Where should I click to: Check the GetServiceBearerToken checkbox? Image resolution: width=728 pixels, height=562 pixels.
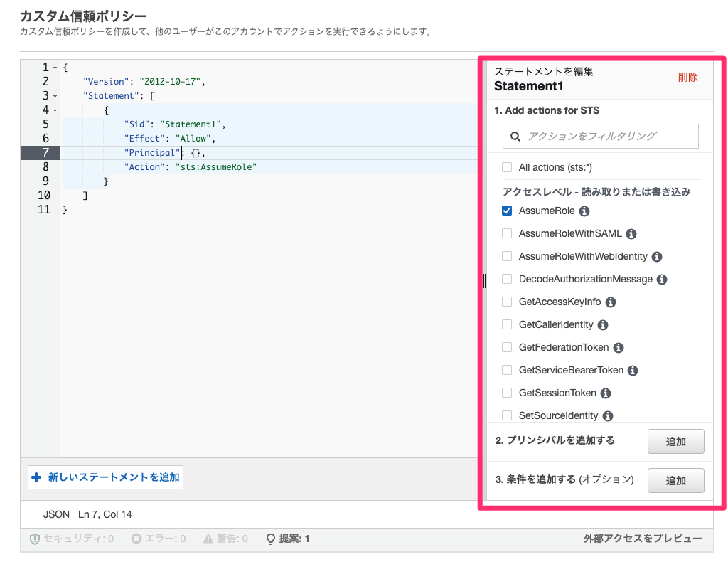507,370
